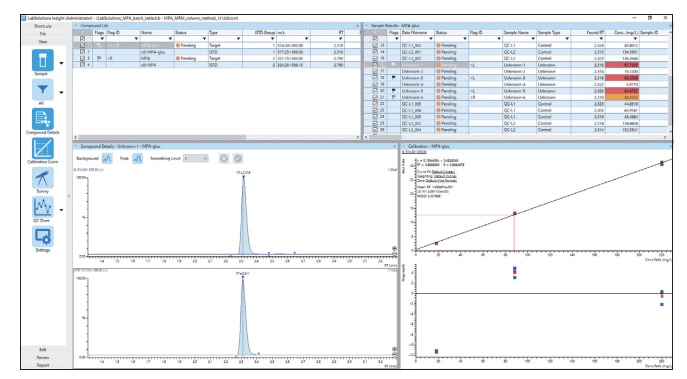Open the Report sidebar section
The width and height of the screenshot is (687, 379).
[42, 365]
